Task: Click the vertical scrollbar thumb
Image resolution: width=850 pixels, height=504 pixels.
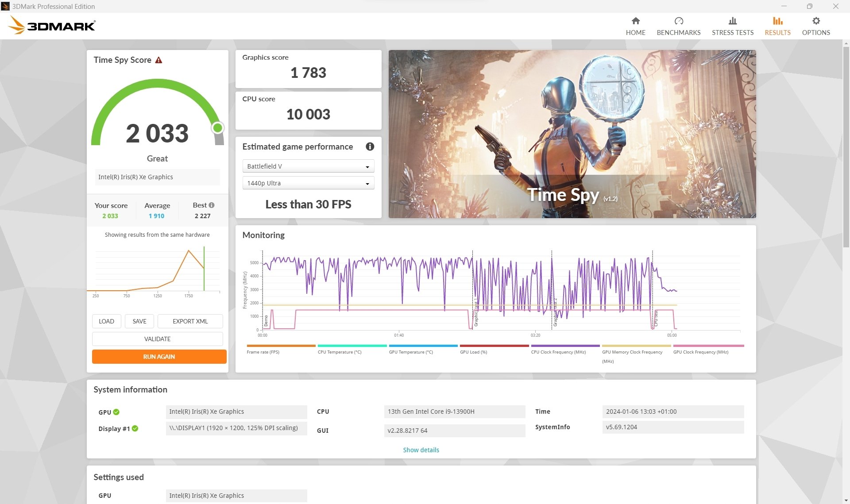Action: tap(846, 146)
